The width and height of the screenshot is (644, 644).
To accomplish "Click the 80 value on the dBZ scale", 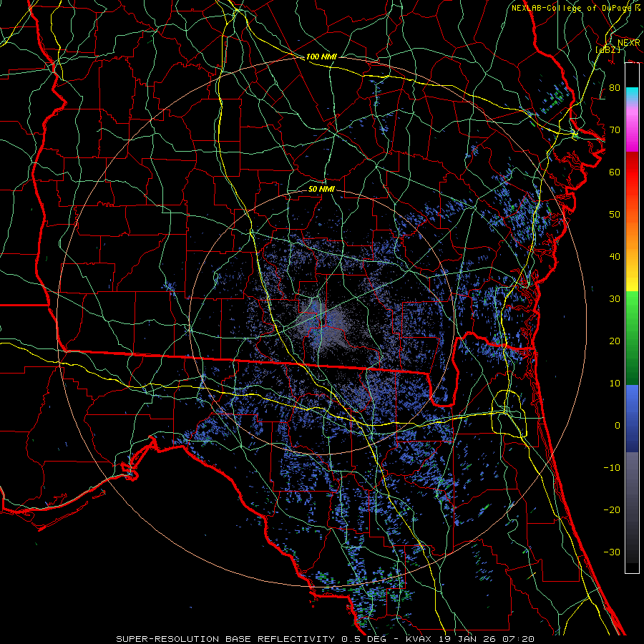I will point(615,87).
